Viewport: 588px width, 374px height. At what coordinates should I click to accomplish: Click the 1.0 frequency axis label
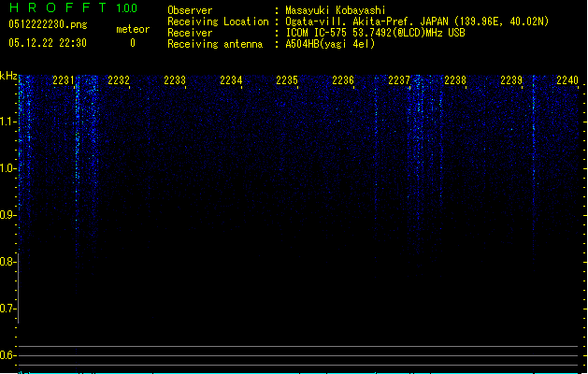7,168
